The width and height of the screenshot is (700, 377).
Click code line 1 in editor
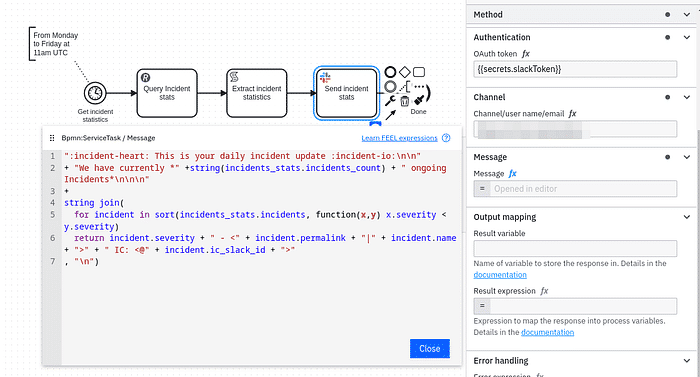[242, 156]
